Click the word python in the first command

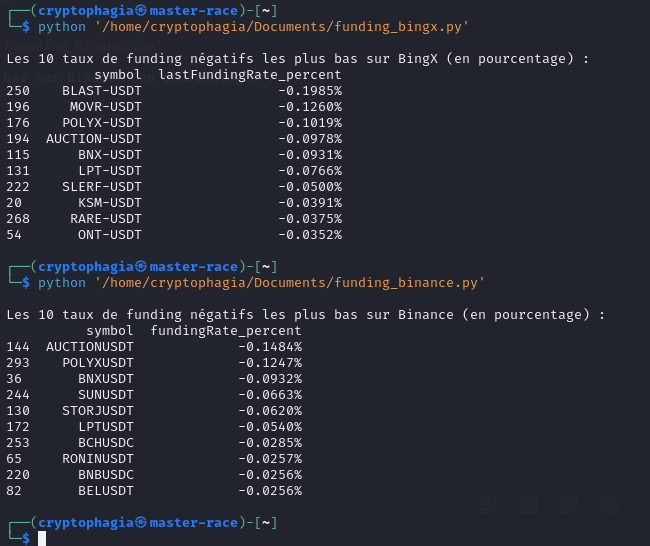point(62,27)
